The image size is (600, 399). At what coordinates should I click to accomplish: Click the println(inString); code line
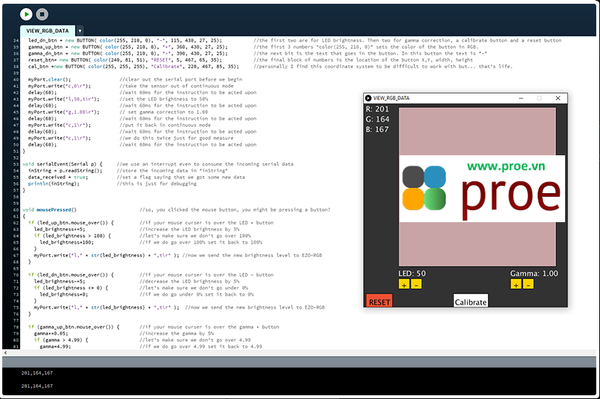54,184
